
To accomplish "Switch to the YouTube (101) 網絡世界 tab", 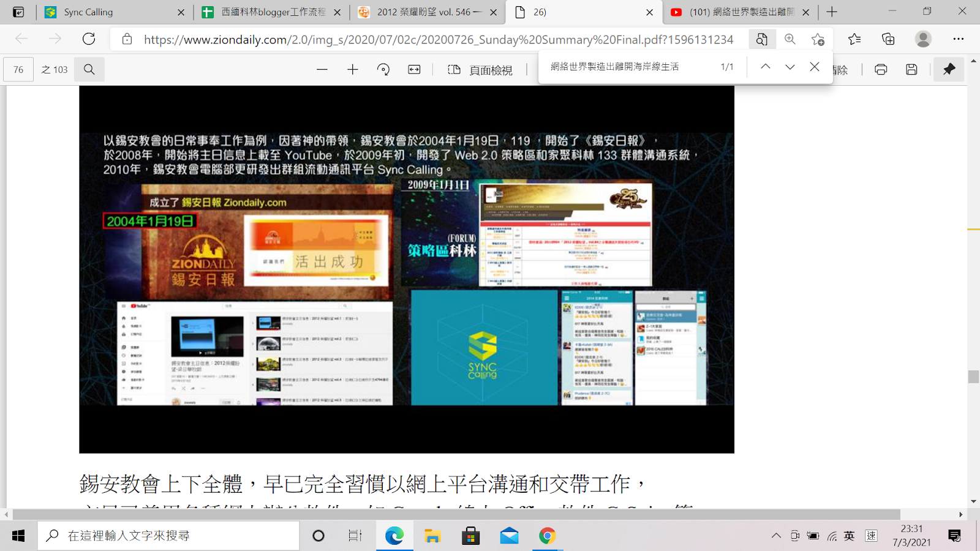I will click(x=740, y=12).
